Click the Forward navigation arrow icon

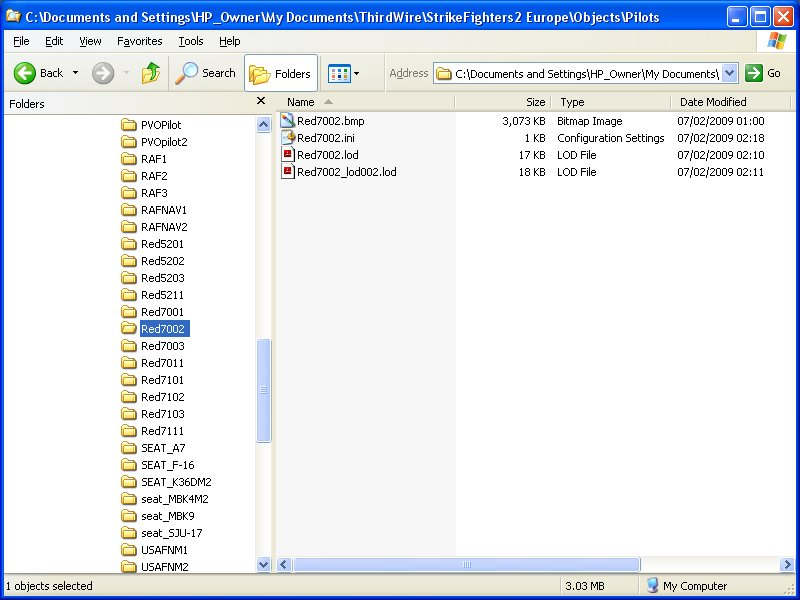click(x=103, y=73)
